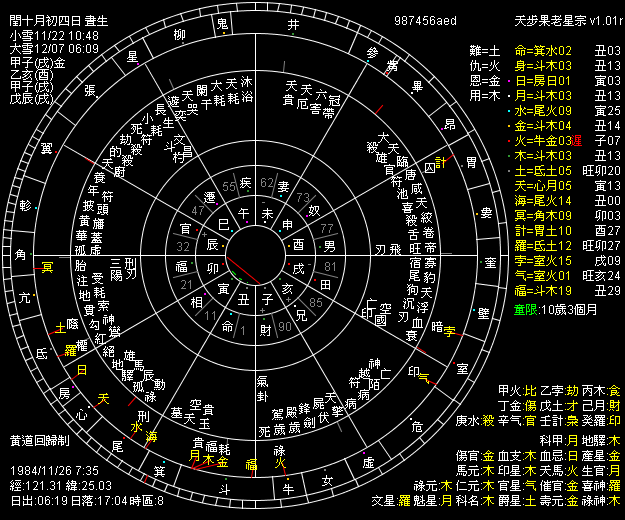This screenshot has width=625, height=520.
Task: Select the 官 house sector
Action: tap(184, 229)
